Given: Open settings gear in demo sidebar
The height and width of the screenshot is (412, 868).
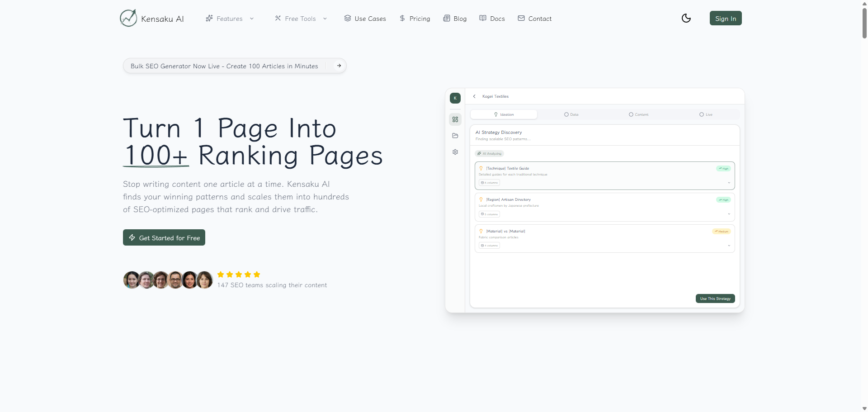Looking at the screenshot, I should click(455, 152).
